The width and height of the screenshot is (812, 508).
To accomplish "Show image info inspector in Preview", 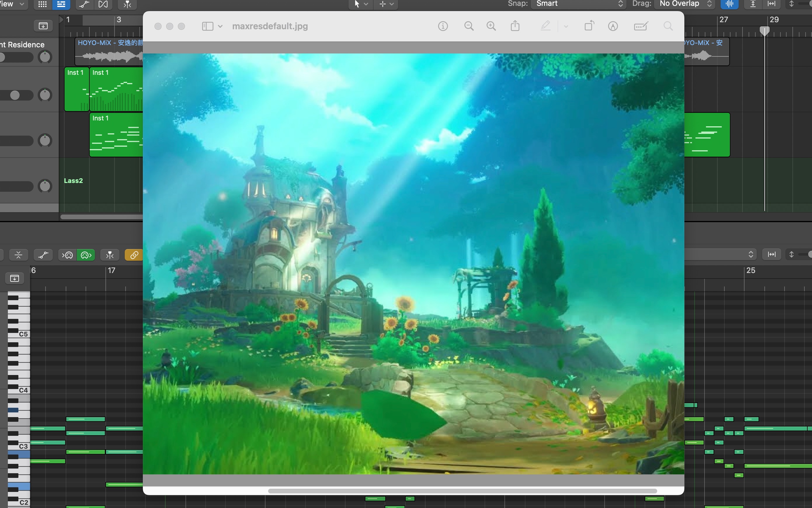I will pos(443,26).
